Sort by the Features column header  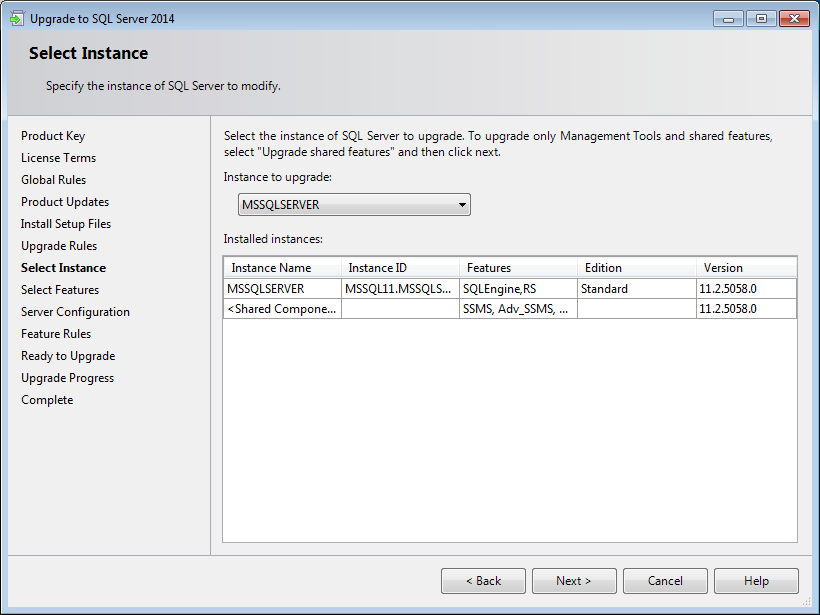518,268
